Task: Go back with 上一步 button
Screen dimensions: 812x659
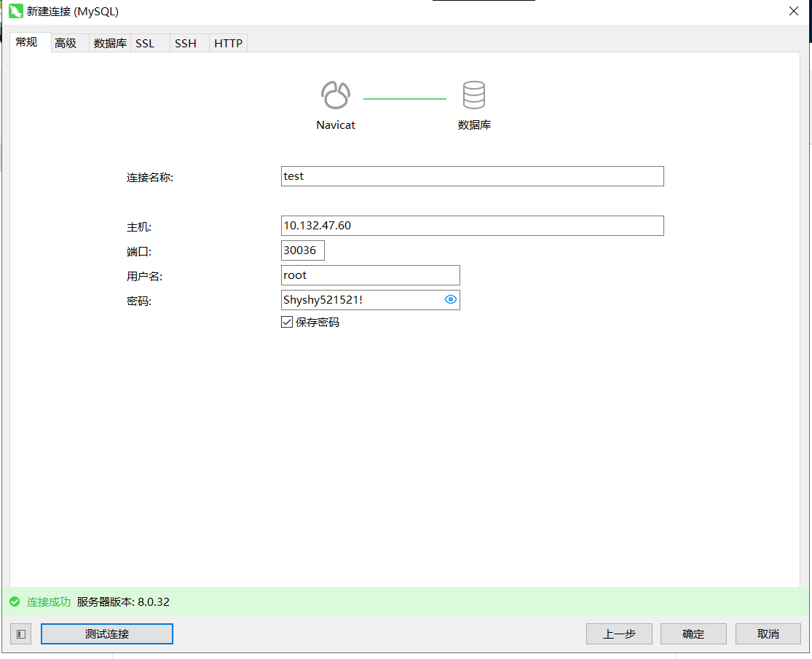Action: [x=619, y=634]
